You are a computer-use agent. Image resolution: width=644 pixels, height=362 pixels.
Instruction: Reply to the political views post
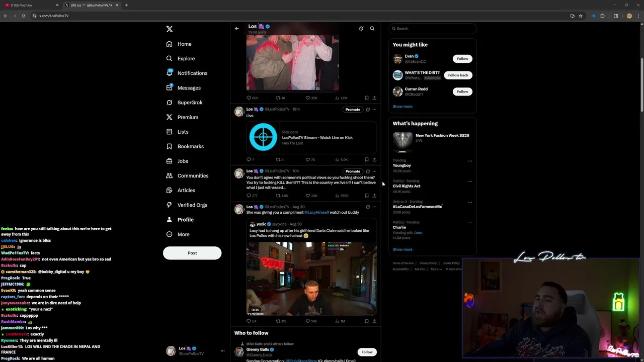point(249,196)
